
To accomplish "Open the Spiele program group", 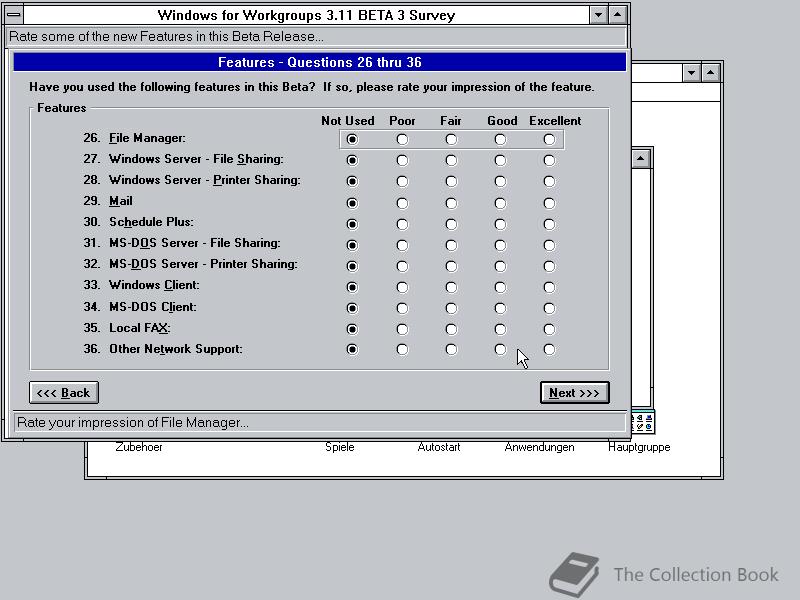I will pos(340,447).
